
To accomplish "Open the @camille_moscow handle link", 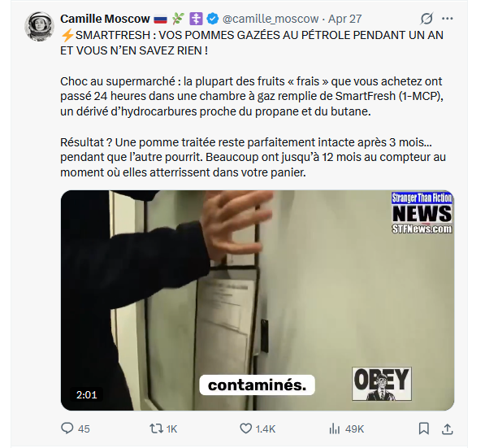I will pos(271,19).
